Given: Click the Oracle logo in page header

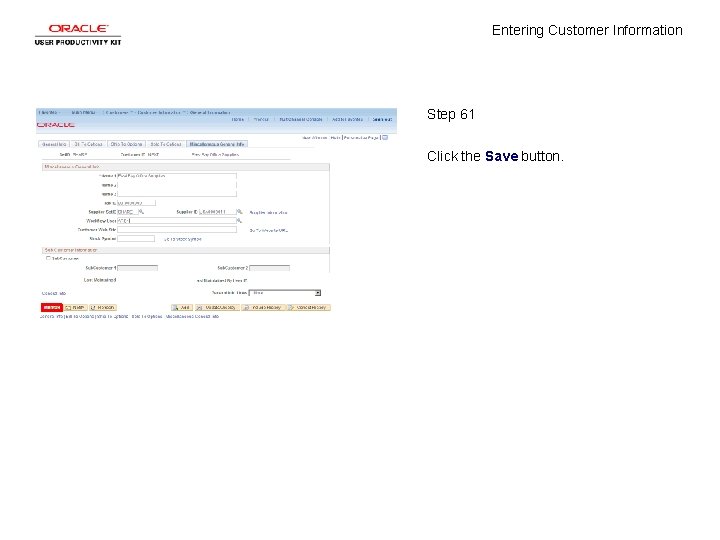Looking at the screenshot, I should pos(56,125).
